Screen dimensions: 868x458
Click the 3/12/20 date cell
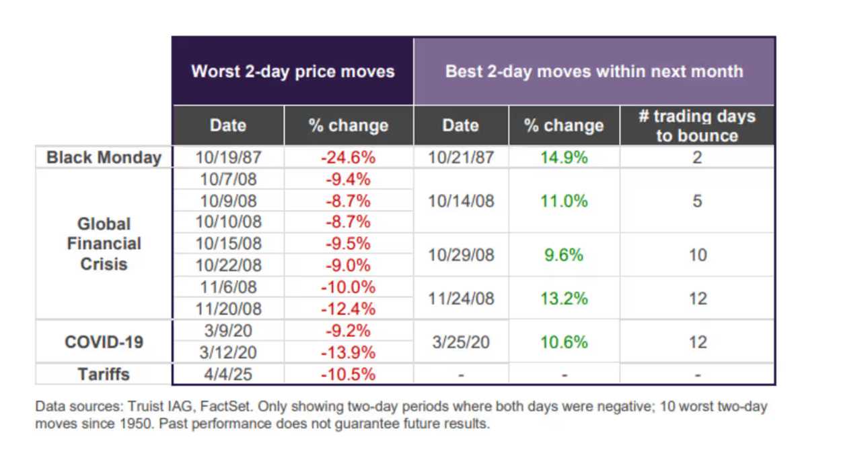point(228,353)
